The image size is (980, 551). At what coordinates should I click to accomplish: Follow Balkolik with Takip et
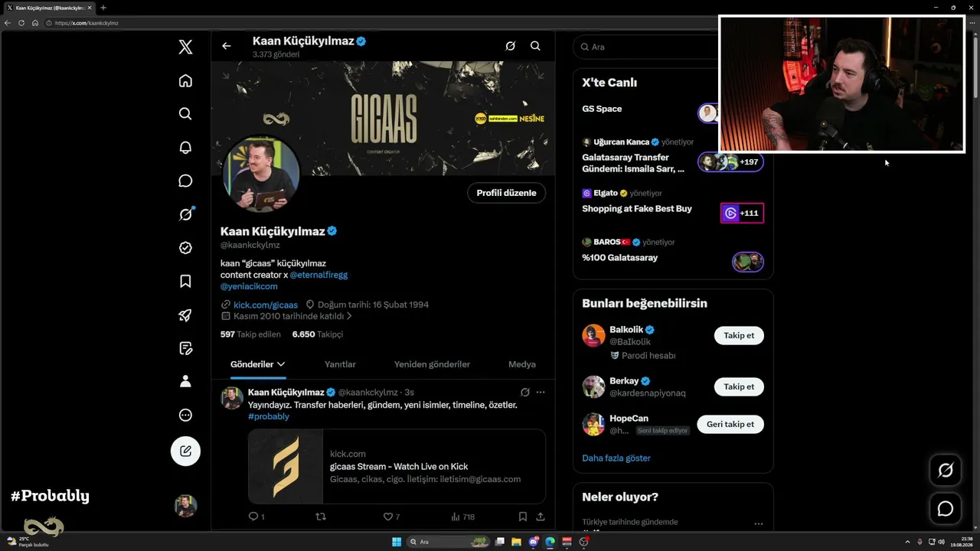coord(739,335)
